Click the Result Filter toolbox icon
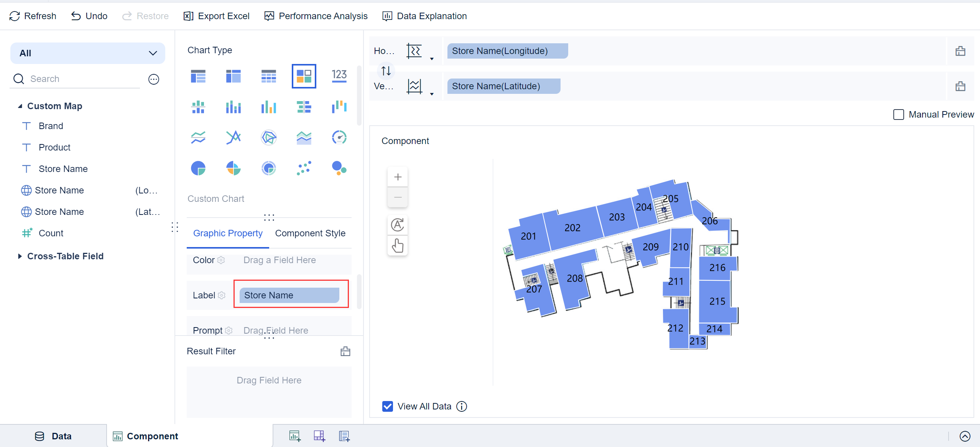Viewport: 980px width, 447px height. pyautogui.click(x=345, y=351)
